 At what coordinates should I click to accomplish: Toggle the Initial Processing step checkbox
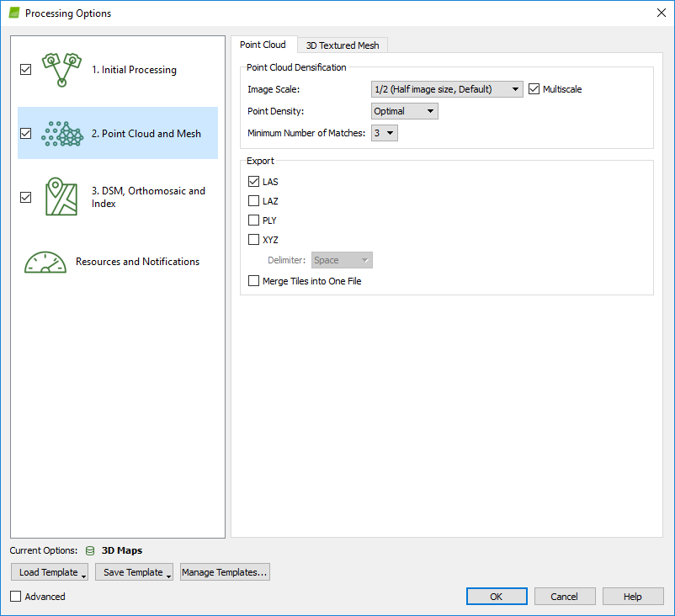tap(25, 70)
